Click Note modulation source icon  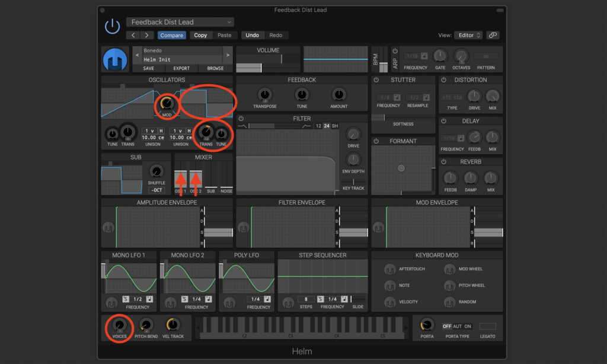(390, 286)
